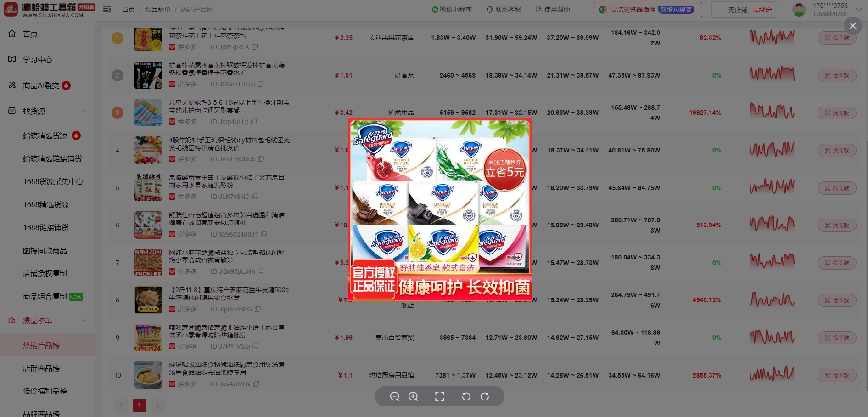The width and height of the screenshot is (868, 417).
Task: Open 图搜同款商品 menu item
Action: 45,251
